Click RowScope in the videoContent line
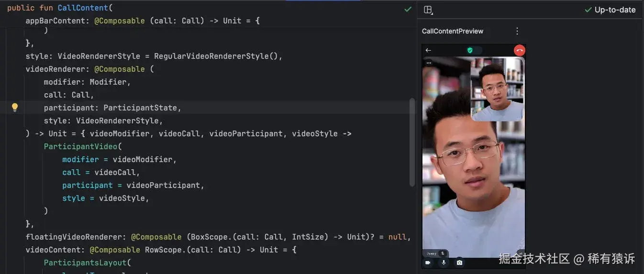 click(163, 250)
